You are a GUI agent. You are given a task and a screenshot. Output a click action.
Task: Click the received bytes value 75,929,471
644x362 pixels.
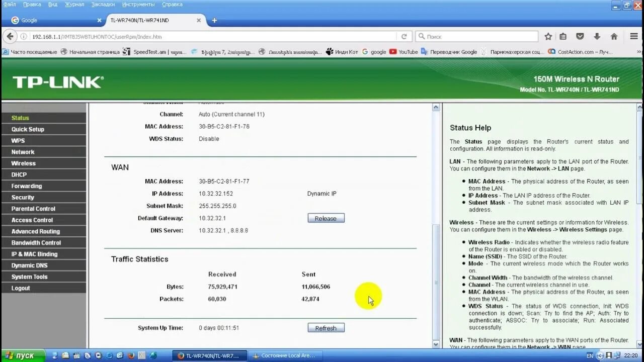(223, 287)
